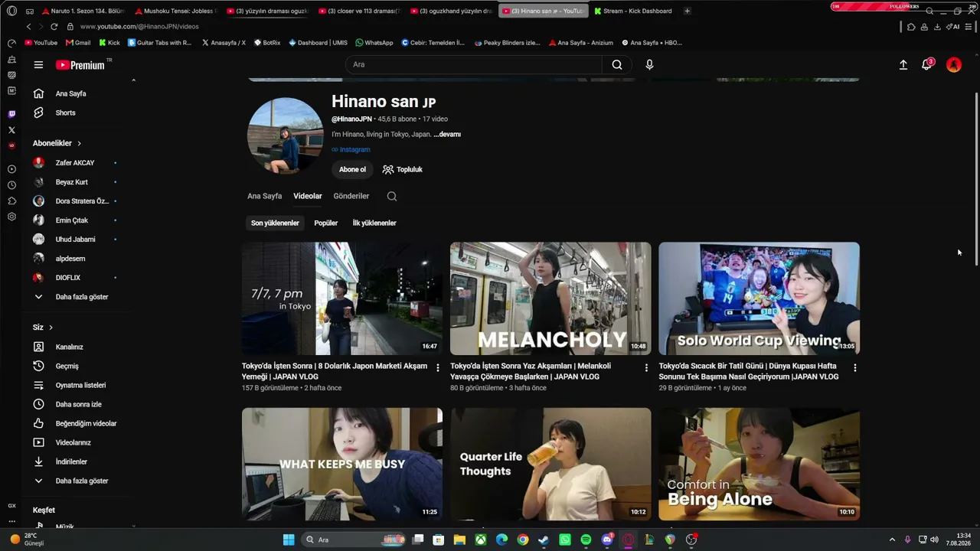This screenshot has width=980, height=551.
Task: Open Steam from the taskbar
Action: 544,540
